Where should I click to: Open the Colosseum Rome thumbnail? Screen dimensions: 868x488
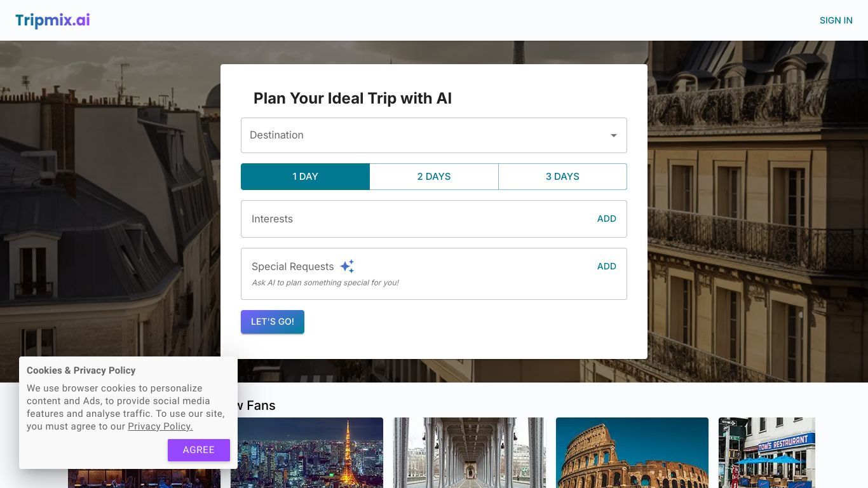[x=632, y=452]
